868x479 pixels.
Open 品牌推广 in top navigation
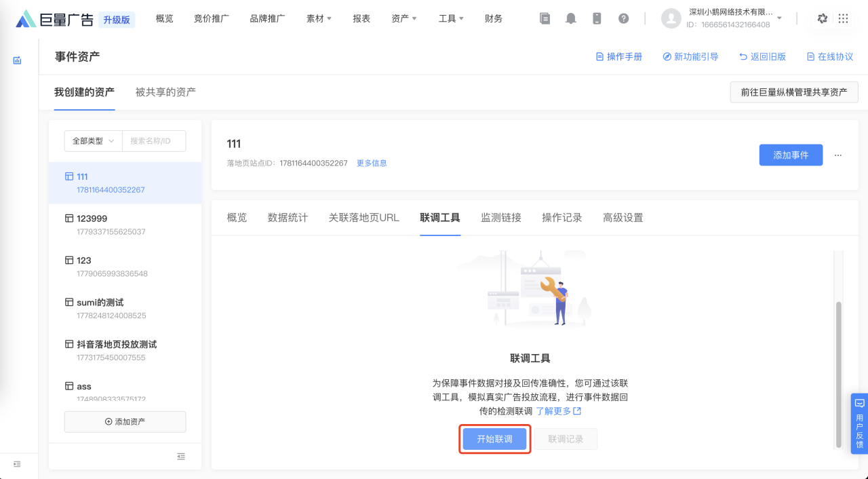coord(267,18)
